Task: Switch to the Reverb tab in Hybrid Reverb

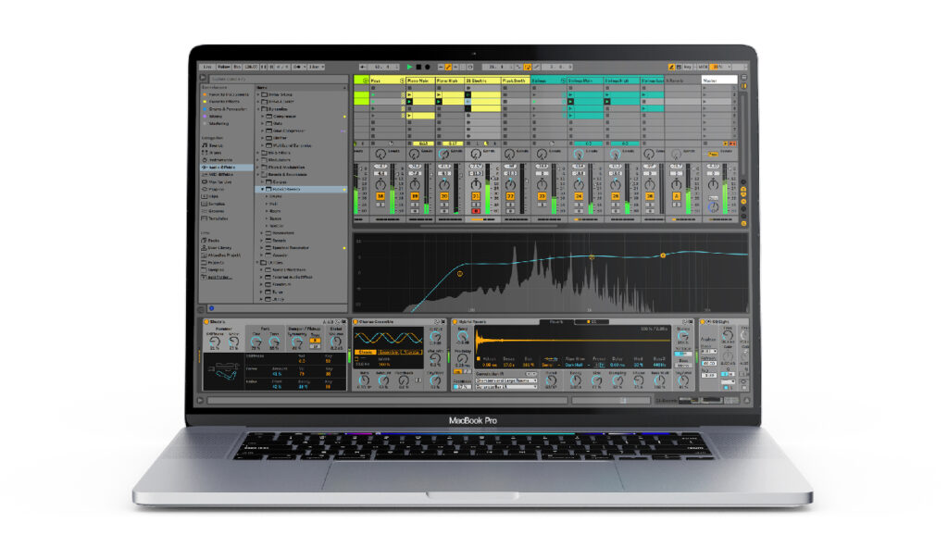Action: [x=556, y=322]
